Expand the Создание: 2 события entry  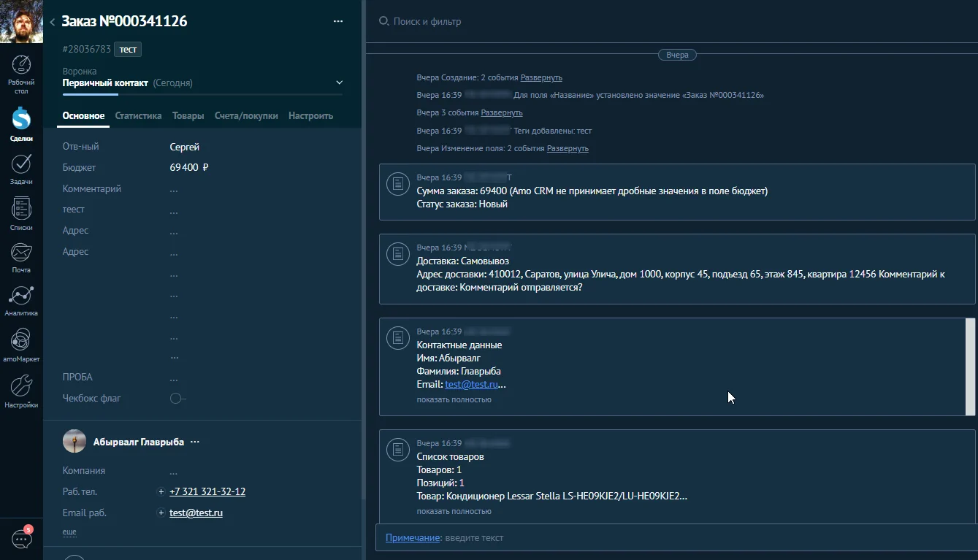coord(540,77)
